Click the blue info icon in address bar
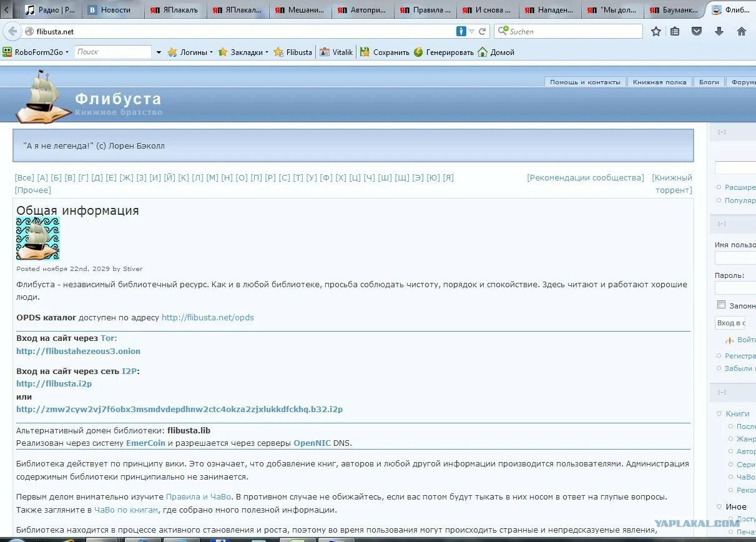This screenshot has width=756, height=542. click(x=461, y=31)
